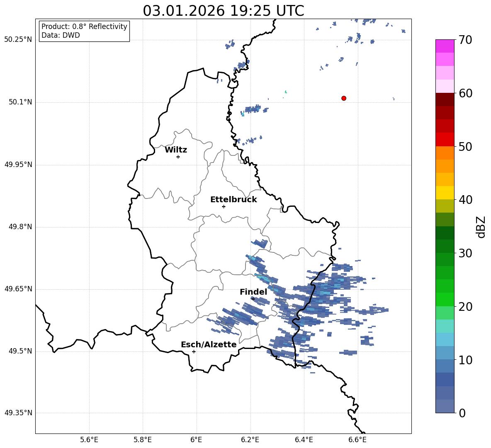Click the title 03.01.2026 19:25 UTC
The width and height of the screenshot is (491, 448).
click(223, 11)
